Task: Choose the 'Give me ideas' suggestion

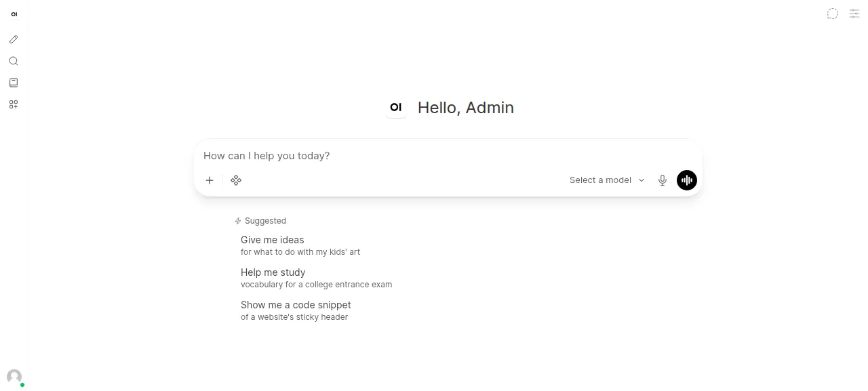Action: (x=300, y=245)
